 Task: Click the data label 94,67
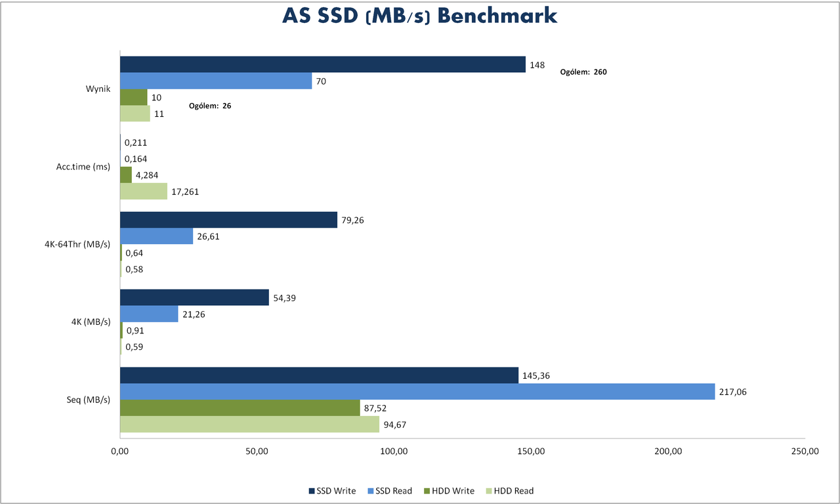click(395, 425)
